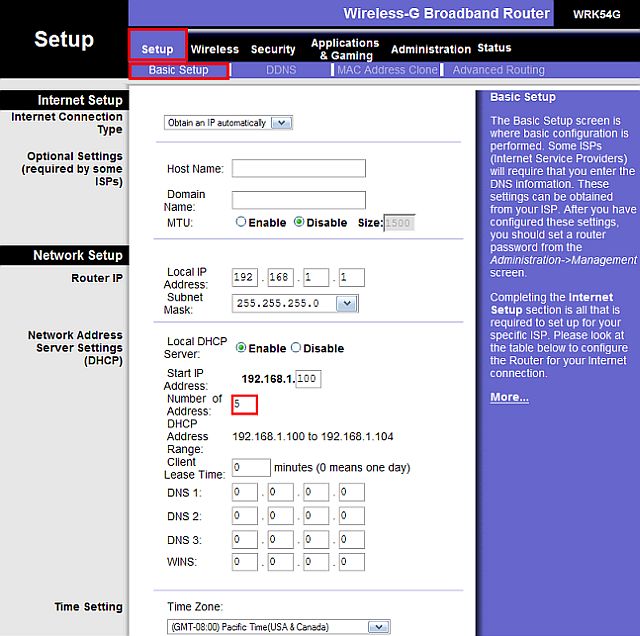This screenshot has width=640, height=636.
Task: Click the Start IP Address field
Action: [308, 379]
